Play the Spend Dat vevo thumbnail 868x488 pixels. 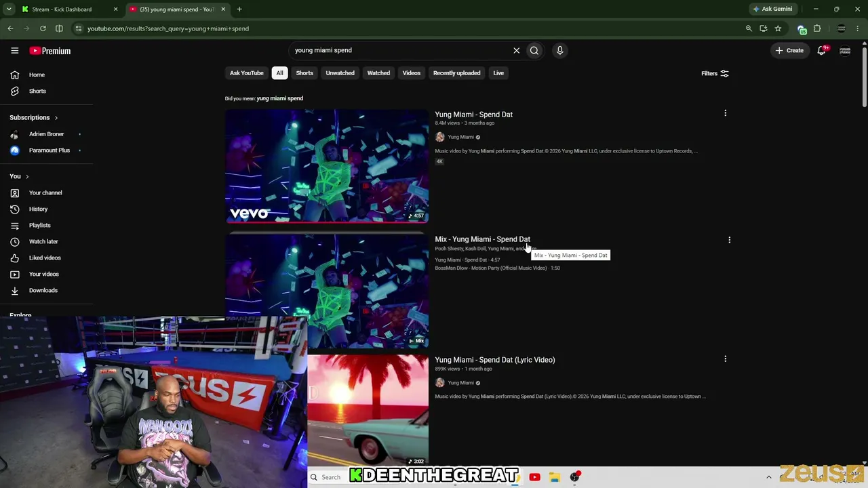click(327, 167)
